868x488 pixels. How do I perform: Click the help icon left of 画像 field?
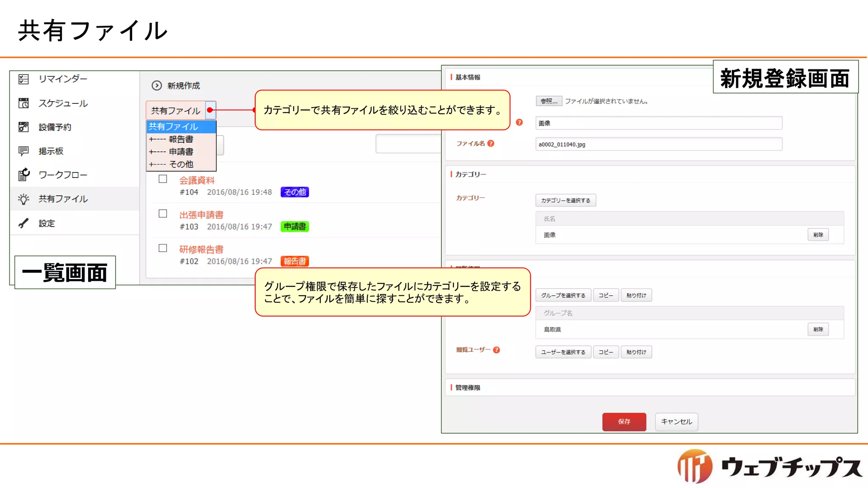(519, 122)
